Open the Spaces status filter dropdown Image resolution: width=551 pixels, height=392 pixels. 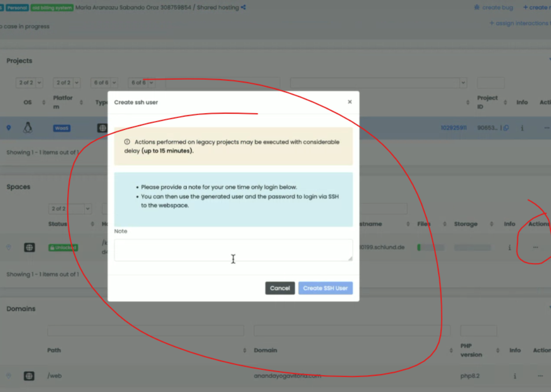coord(70,209)
